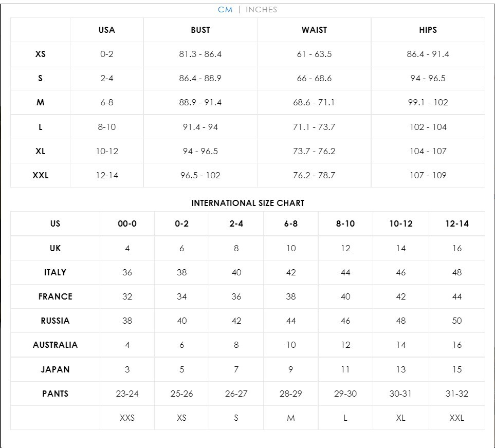Click the FRANCE row label

[55, 296]
